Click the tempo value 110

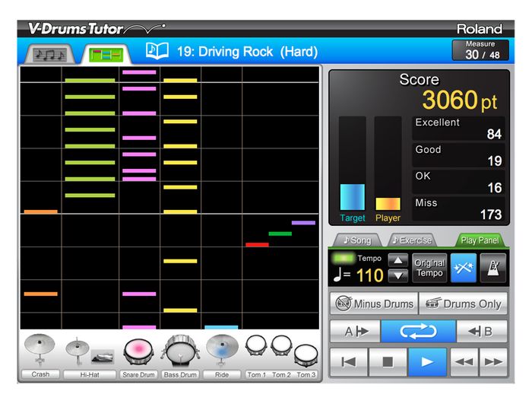click(370, 275)
